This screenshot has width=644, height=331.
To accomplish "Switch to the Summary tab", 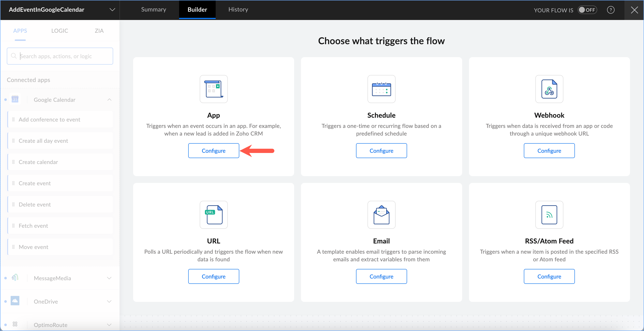I will [154, 10].
